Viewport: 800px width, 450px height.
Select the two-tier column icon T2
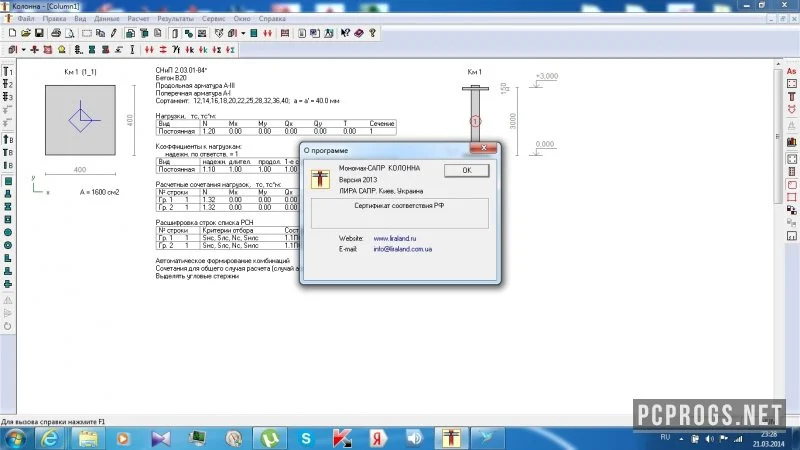pos(8,84)
